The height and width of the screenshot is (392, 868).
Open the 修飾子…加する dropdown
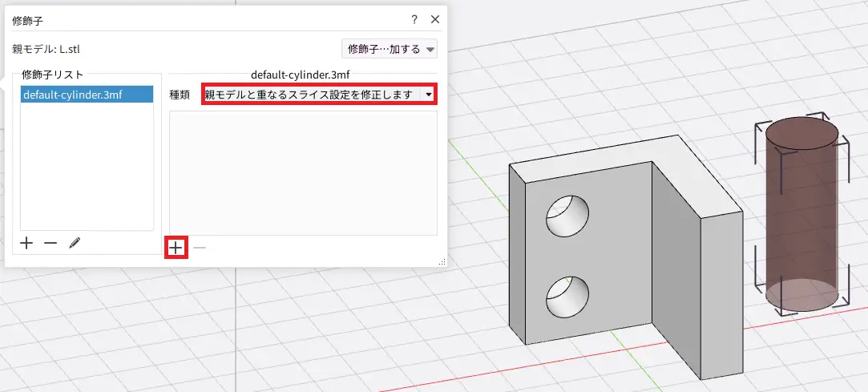tap(389, 49)
